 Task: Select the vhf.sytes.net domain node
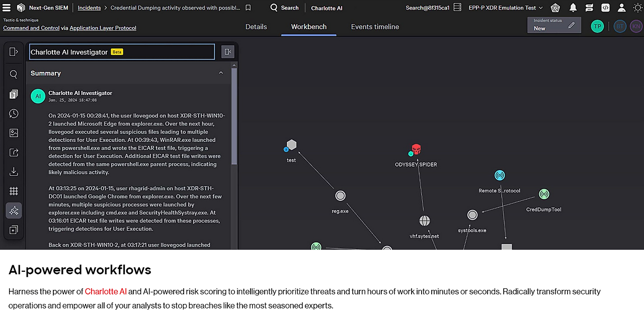click(x=425, y=221)
